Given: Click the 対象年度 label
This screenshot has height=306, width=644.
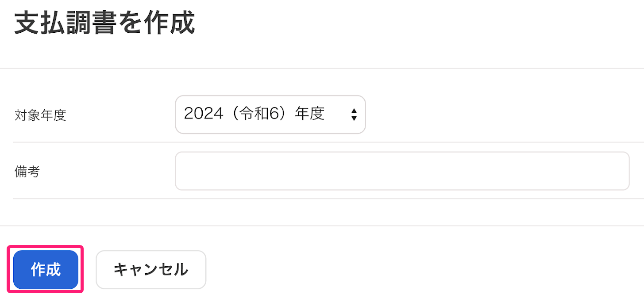Looking at the screenshot, I should (x=40, y=115).
